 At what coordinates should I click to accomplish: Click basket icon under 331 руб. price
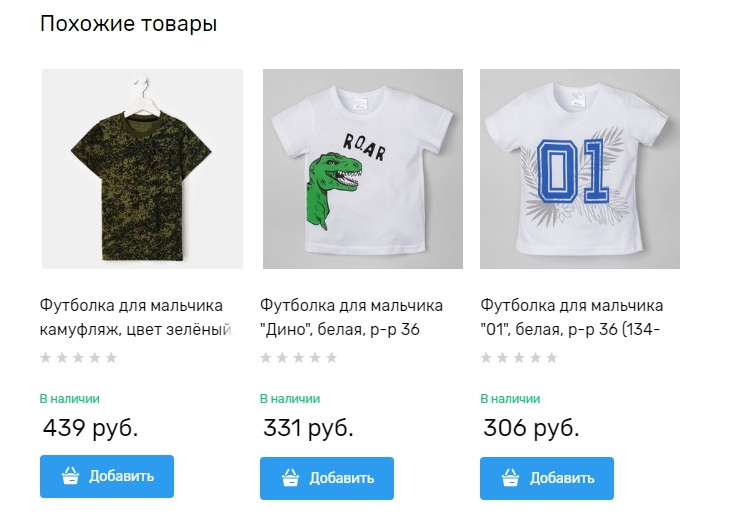point(290,478)
